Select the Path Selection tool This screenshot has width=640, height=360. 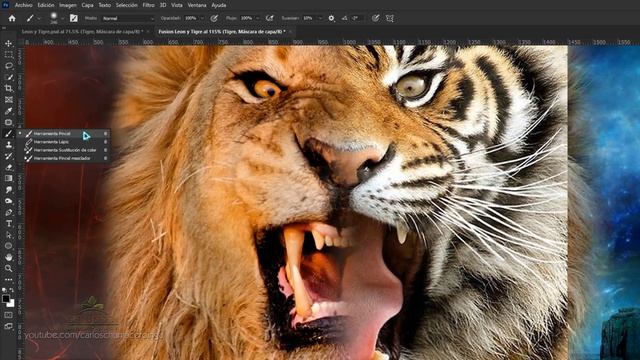9,235
